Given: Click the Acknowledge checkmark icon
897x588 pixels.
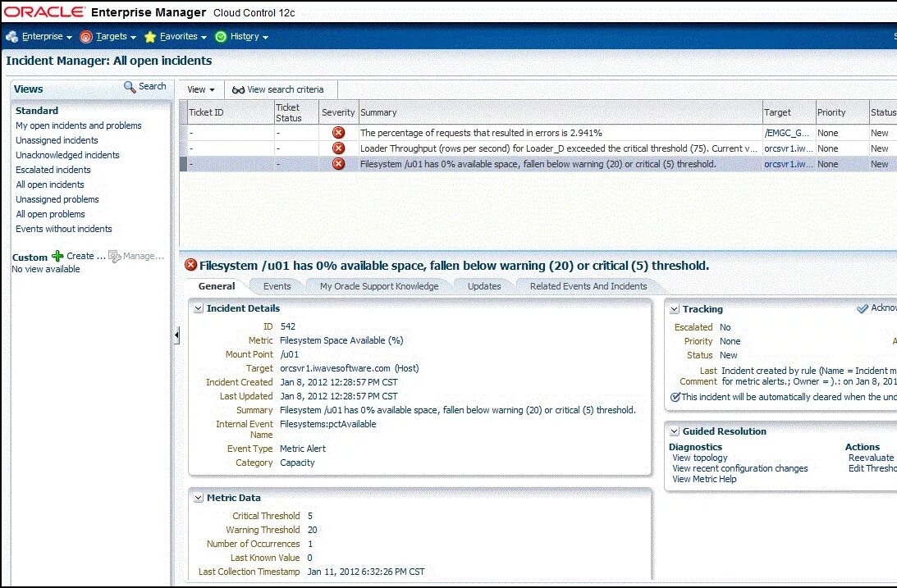Looking at the screenshot, I should coord(862,308).
